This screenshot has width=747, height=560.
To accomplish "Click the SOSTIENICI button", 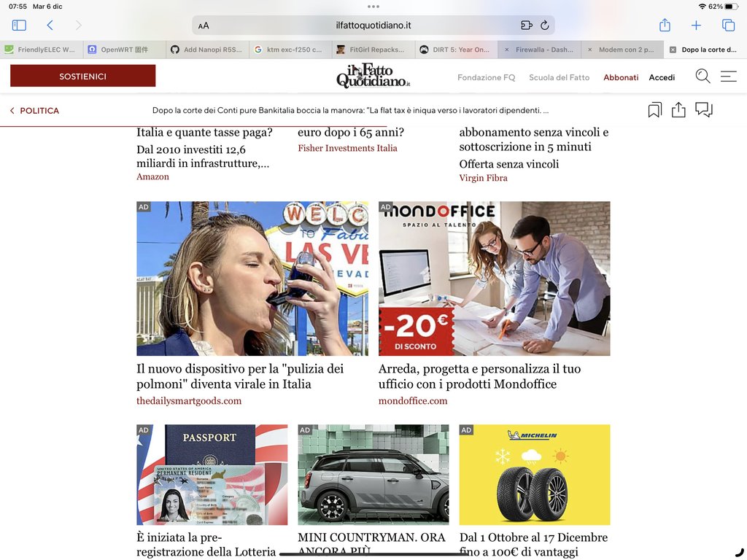I will click(83, 76).
